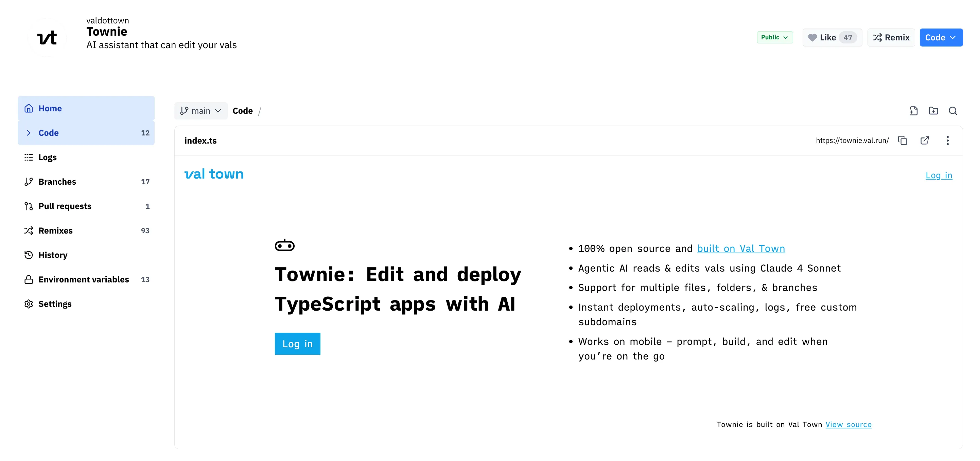Viewport: 980px width, 461px height.
Task: Create a new folder using the folder icon
Action: click(x=933, y=111)
